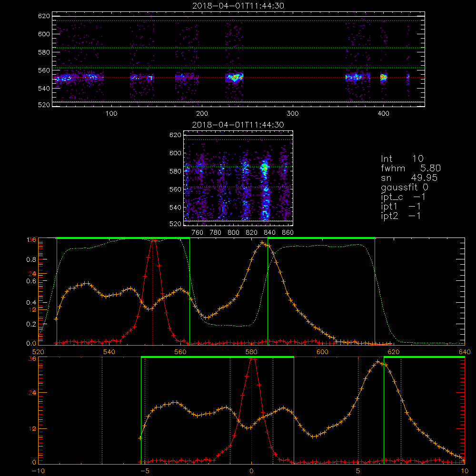Click x-axis label 860 of the middle spectrogram

point(288,233)
